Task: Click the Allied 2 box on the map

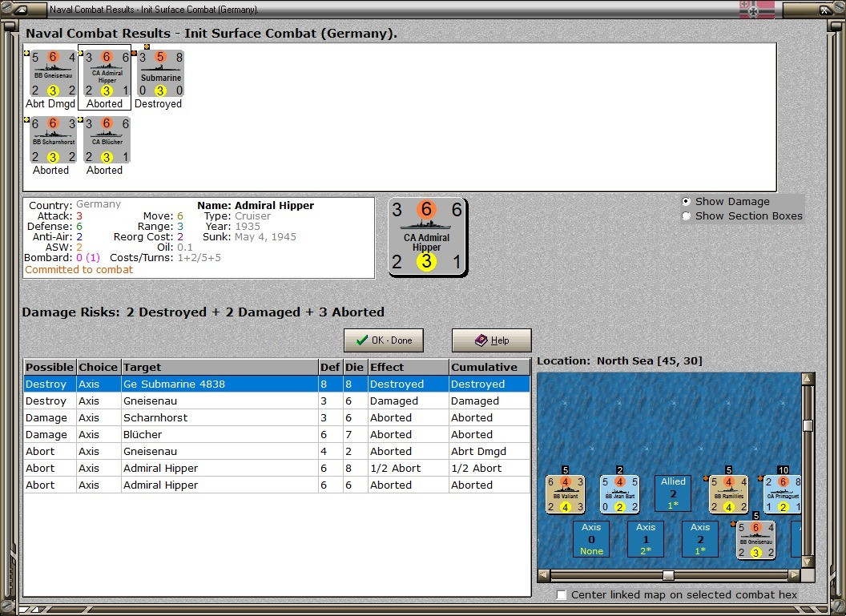Action: point(673,493)
